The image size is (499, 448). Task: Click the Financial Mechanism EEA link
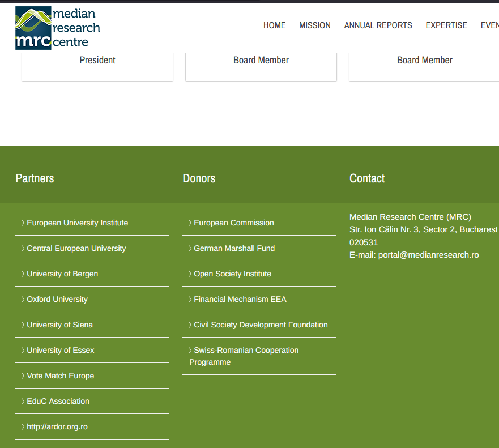coord(240,299)
